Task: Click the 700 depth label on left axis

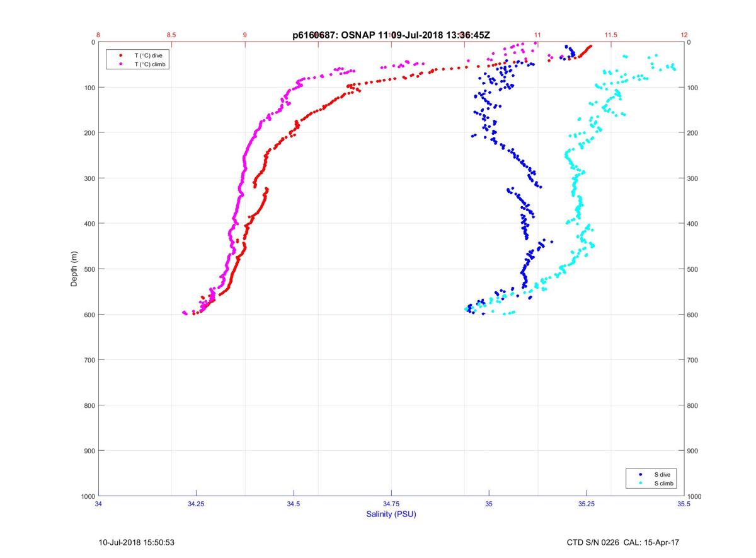Action: coord(89,360)
